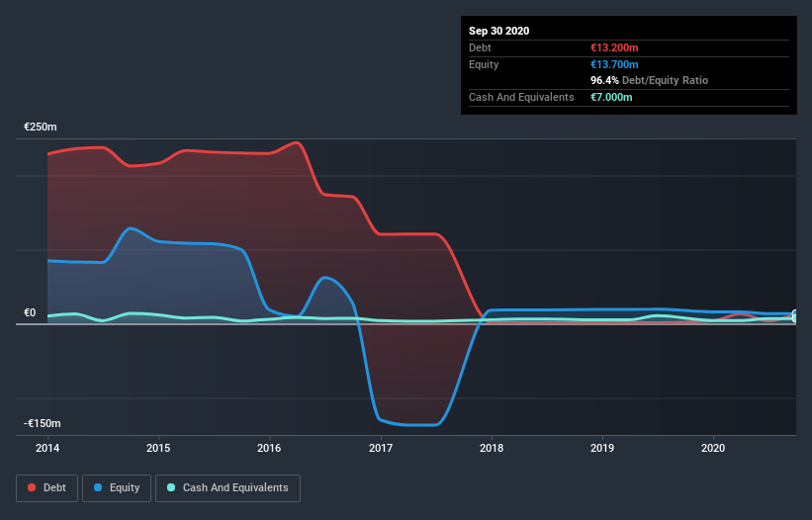
Task: Click the red Debt legend dot
Action: [32, 487]
